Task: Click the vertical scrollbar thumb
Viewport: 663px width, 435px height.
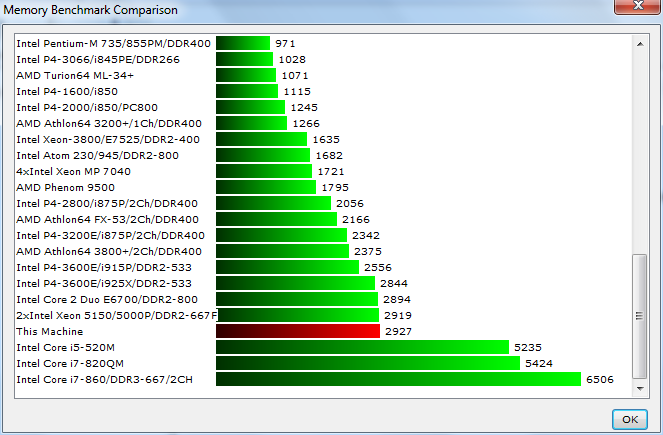Action: click(640, 316)
